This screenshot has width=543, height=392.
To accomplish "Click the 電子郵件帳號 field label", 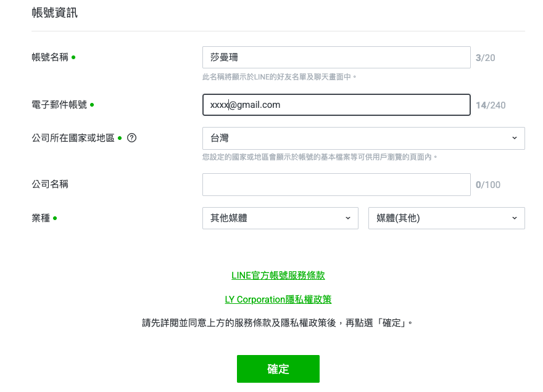I will (59, 105).
